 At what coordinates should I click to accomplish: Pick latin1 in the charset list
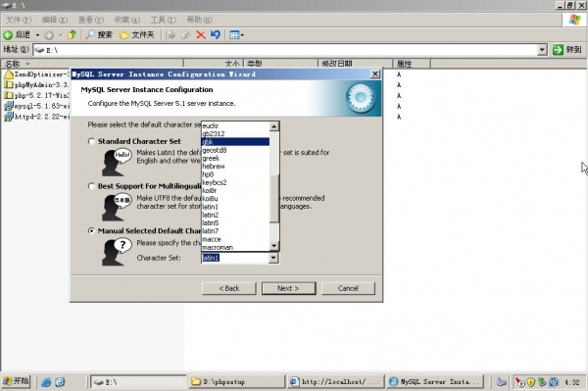tap(235, 207)
